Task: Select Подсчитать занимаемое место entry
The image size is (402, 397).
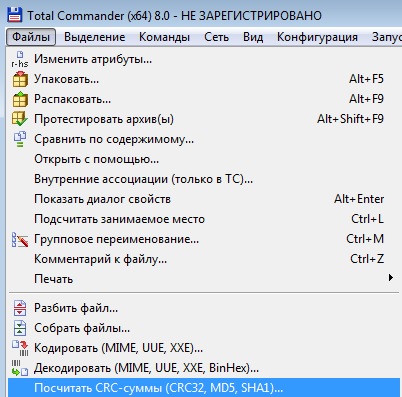Action: point(204,219)
